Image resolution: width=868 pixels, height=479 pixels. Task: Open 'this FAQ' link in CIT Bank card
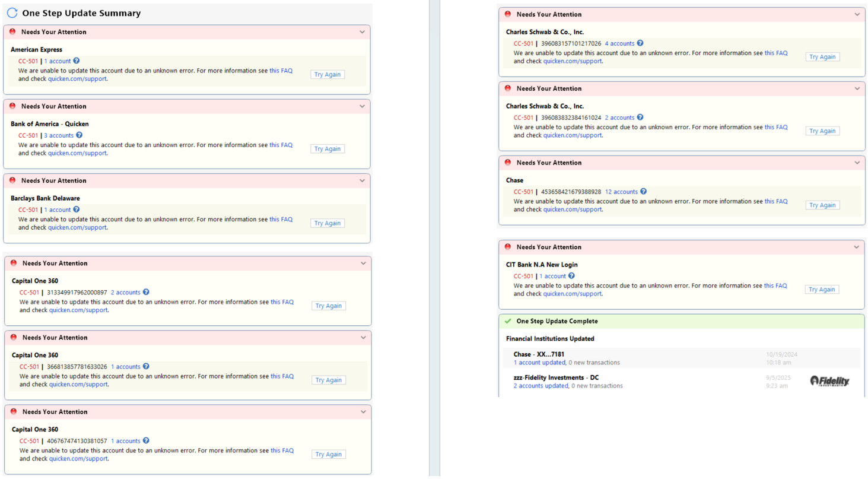click(775, 285)
